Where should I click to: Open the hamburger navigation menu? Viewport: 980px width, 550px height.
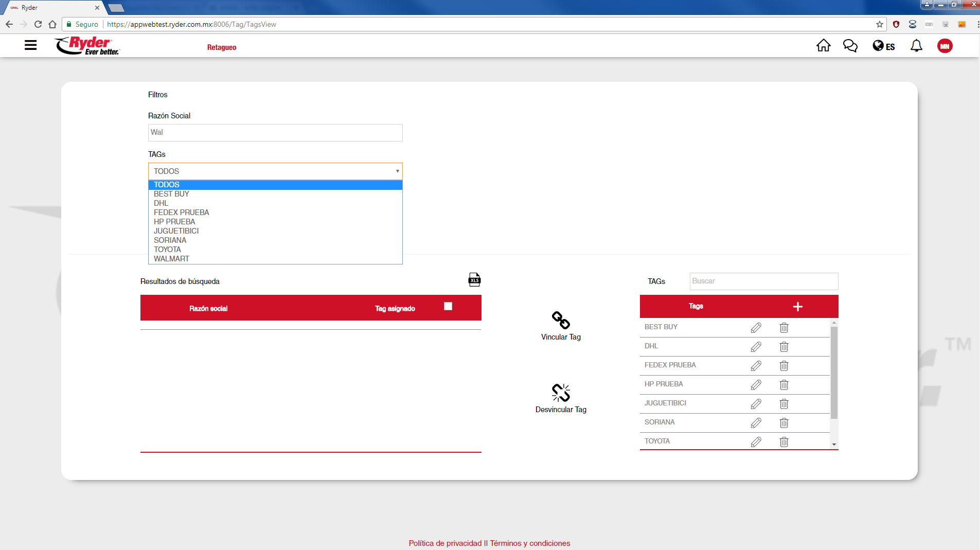(30, 45)
